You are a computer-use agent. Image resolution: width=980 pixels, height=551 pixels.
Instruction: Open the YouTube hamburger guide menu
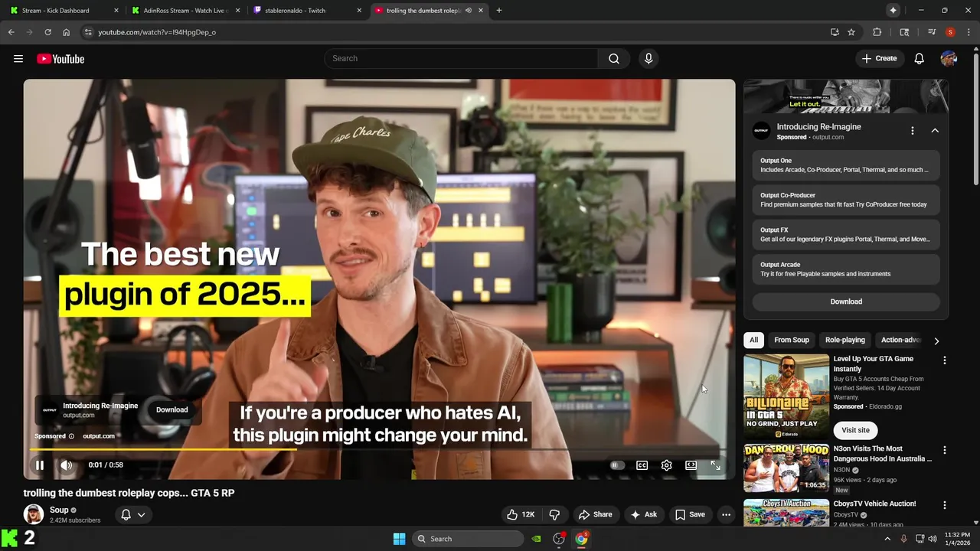coord(18,59)
